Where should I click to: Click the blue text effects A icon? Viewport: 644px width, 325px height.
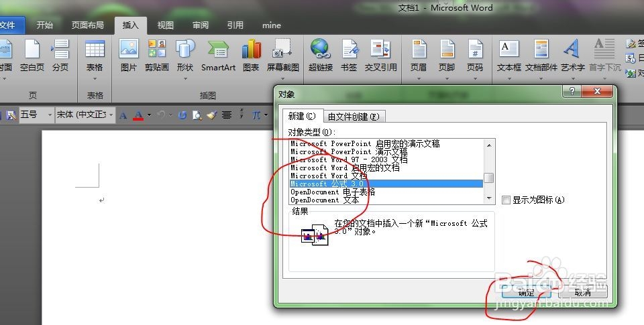pos(123,116)
